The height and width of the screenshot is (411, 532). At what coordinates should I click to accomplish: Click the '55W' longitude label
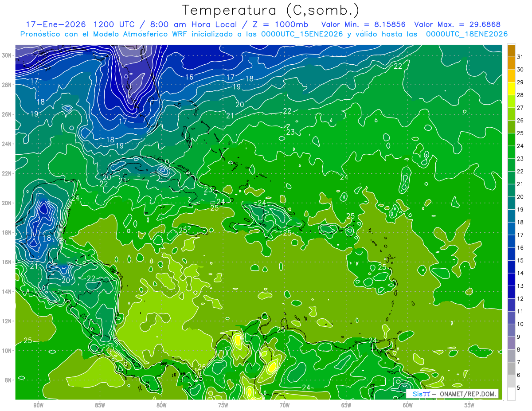coord(469,405)
